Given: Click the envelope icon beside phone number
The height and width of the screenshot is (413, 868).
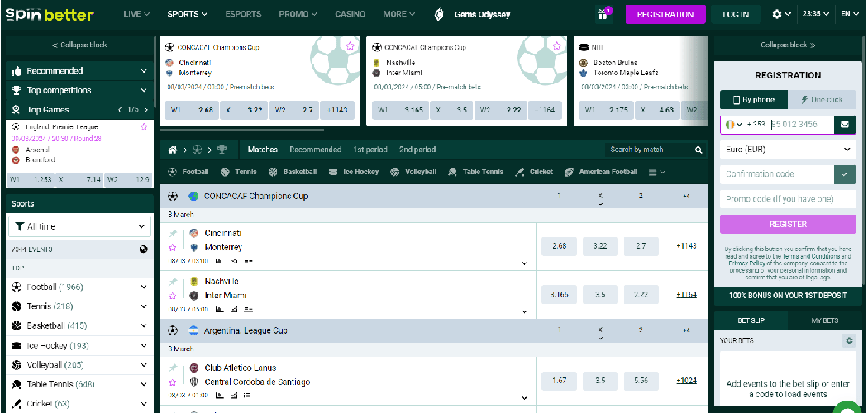Looking at the screenshot, I should point(845,125).
